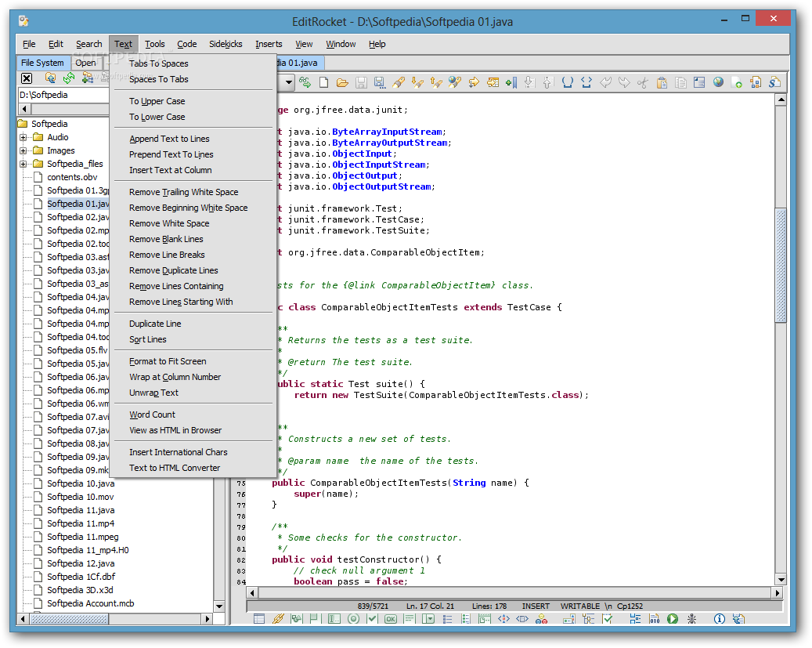
Task: Expand the Images folder node
Action: 23,150
